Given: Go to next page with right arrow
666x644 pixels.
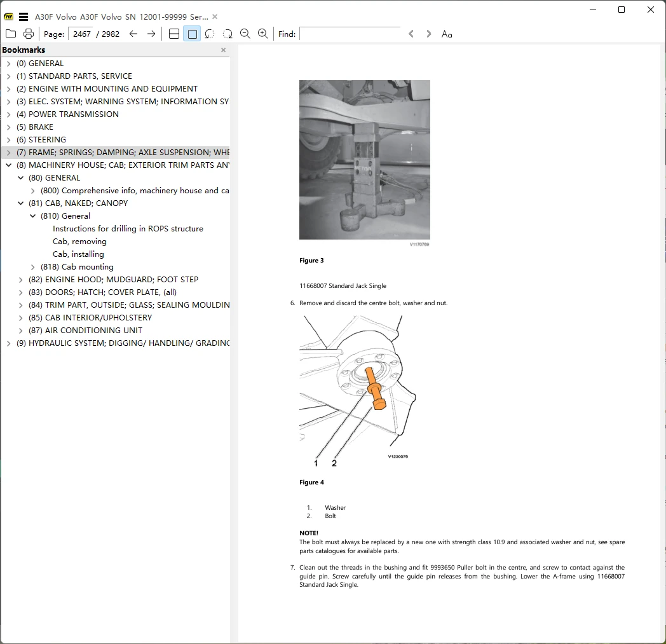Looking at the screenshot, I should click(151, 34).
